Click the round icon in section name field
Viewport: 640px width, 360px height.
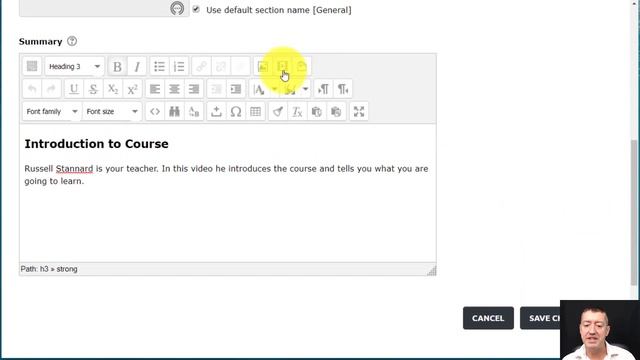177,8
